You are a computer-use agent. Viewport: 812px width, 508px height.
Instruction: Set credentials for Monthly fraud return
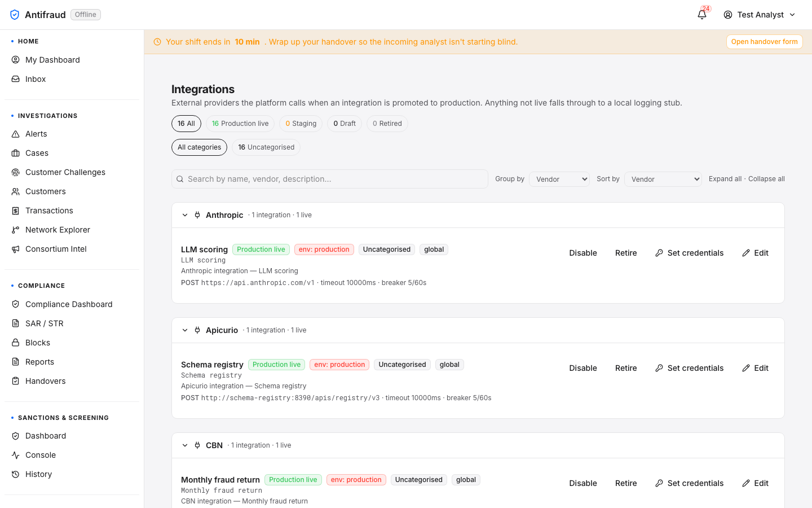click(689, 483)
